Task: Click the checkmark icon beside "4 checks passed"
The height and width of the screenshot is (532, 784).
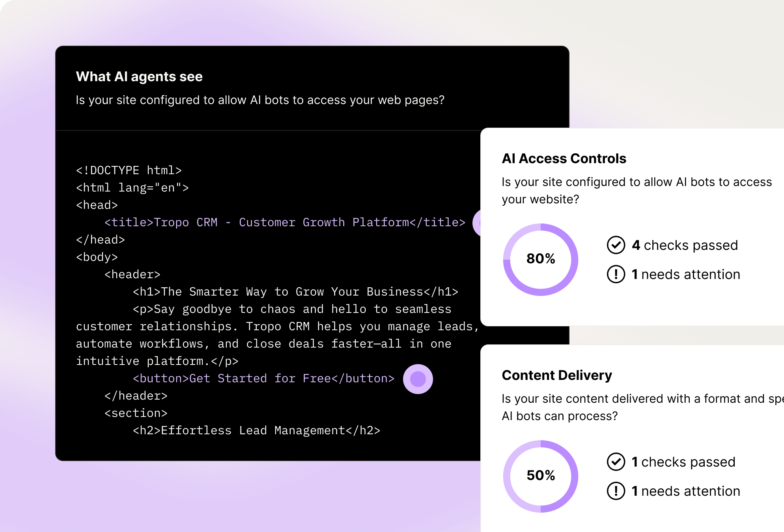Action: tap(616, 245)
